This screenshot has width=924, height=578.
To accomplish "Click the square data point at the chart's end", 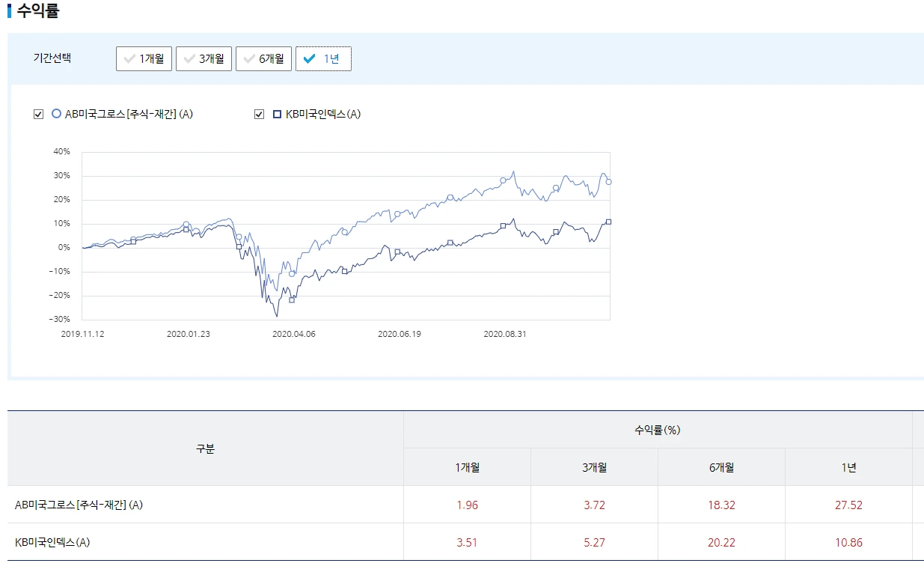I will [x=608, y=221].
